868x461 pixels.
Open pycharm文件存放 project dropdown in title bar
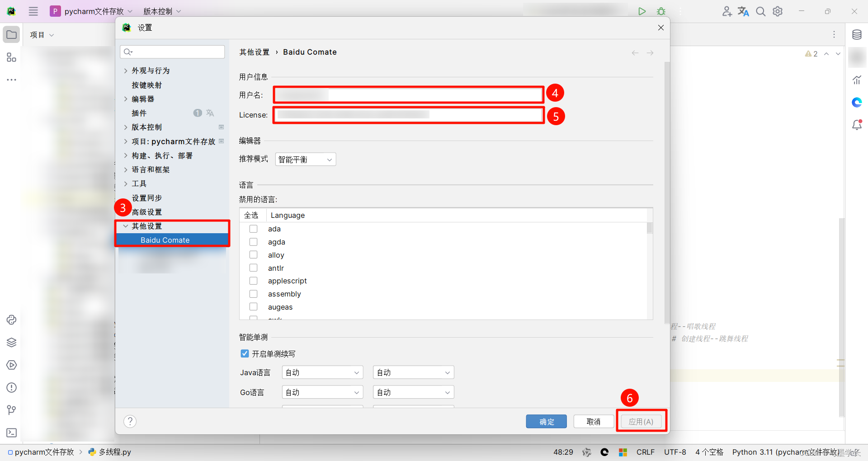(x=92, y=11)
